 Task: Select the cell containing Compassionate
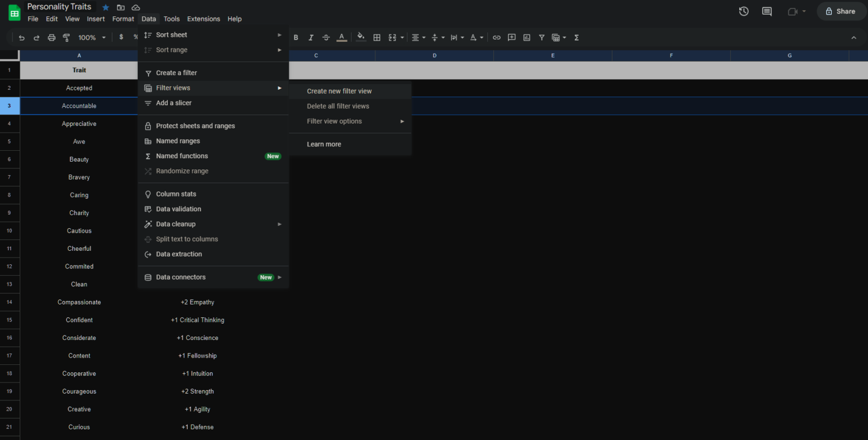click(79, 302)
